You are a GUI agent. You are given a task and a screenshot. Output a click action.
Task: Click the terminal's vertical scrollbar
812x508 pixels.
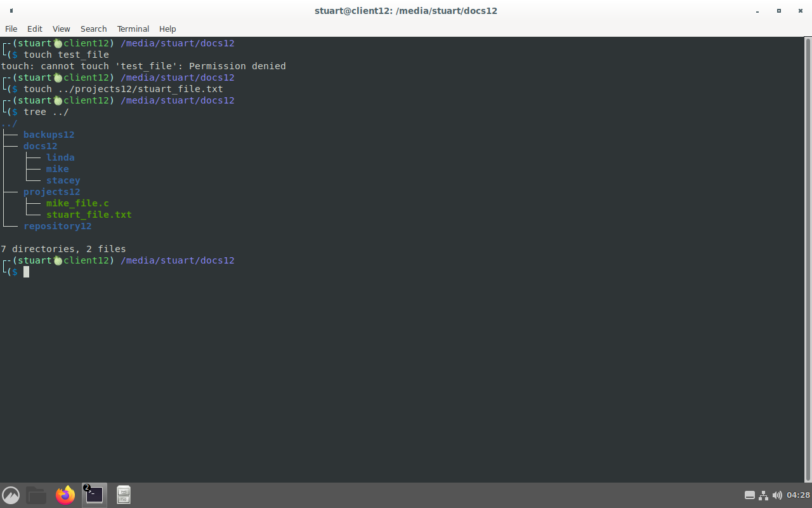(x=808, y=254)
